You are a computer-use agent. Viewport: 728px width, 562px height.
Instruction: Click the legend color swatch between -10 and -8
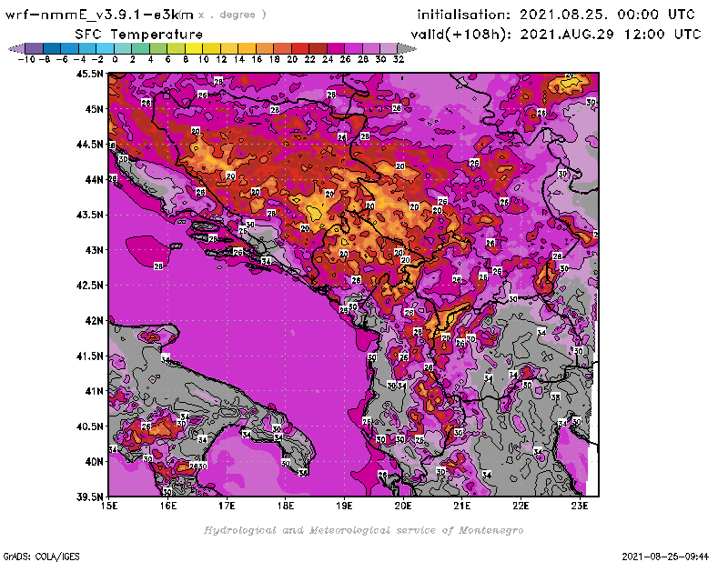pos(35,48)
